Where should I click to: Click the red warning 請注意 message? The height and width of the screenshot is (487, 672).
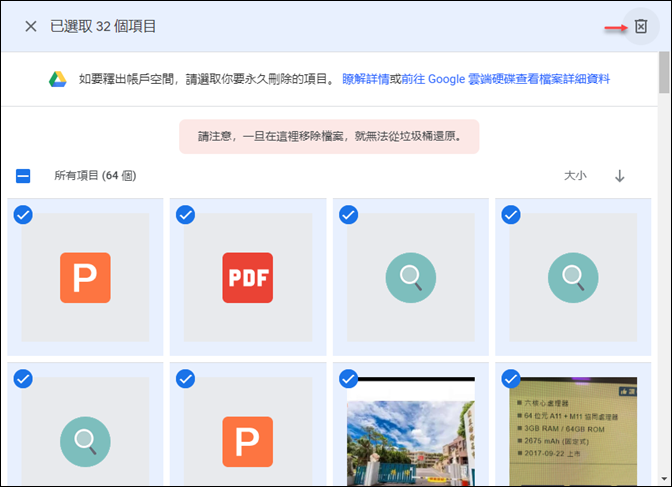(329, 136)
